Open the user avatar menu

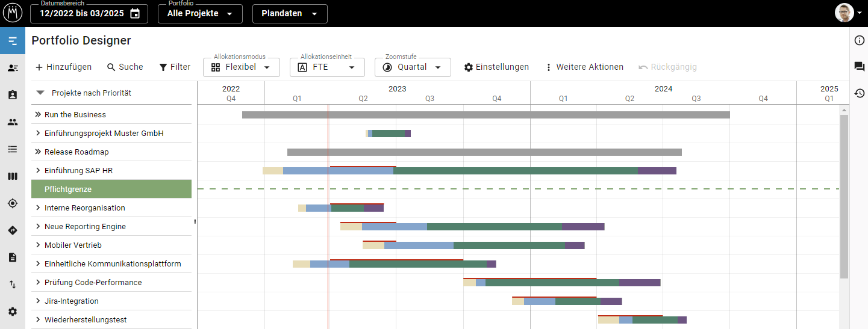click(848, 13)
